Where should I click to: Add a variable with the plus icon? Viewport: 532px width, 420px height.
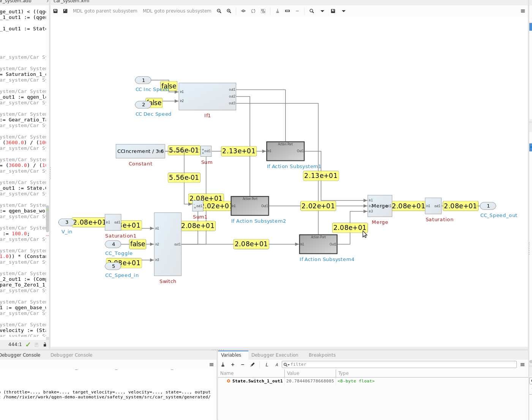coord(233,365)
